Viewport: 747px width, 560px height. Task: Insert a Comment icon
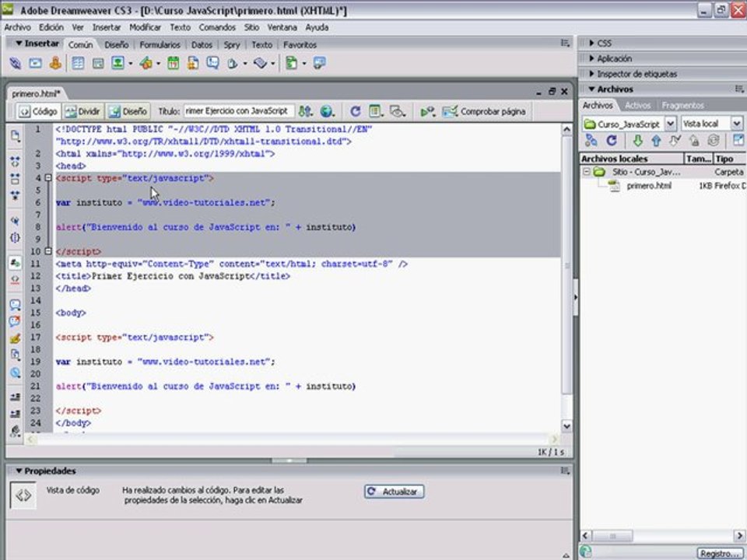[x=212, y=63]
